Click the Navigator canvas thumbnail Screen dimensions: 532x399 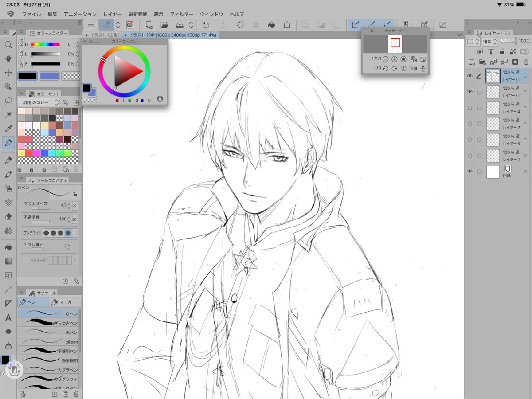pos(395,44)
